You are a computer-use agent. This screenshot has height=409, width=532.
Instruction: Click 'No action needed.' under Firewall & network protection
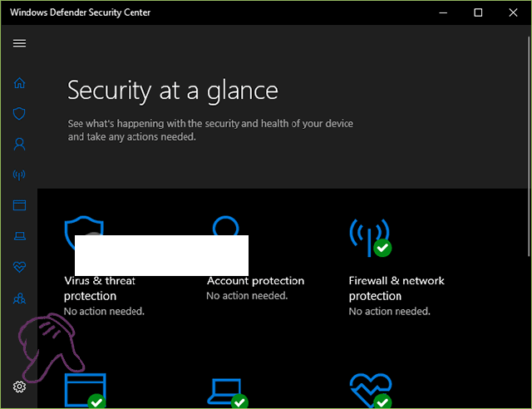pyautogui.click(x=390, y=311)
